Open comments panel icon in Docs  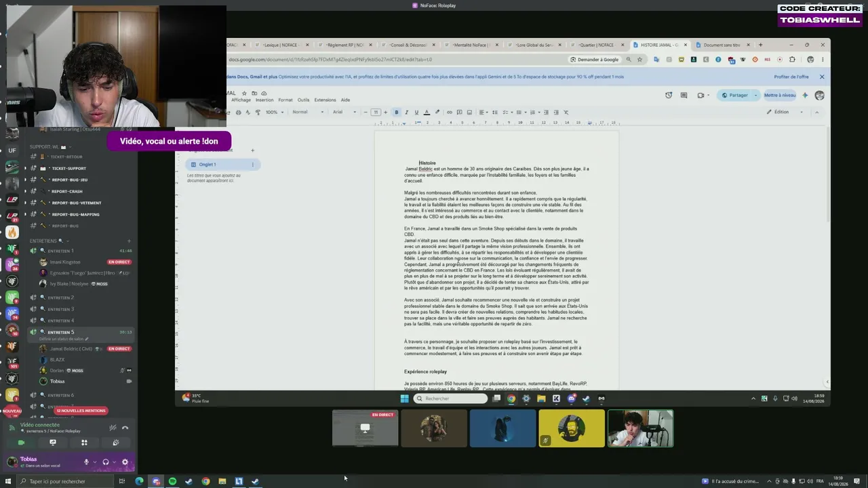click(x=684, y=95)
